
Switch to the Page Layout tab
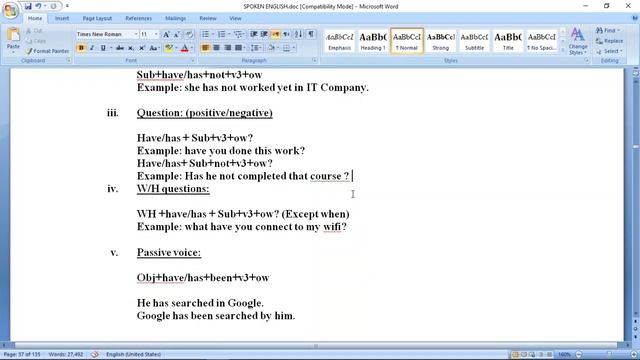pos(97,18)
